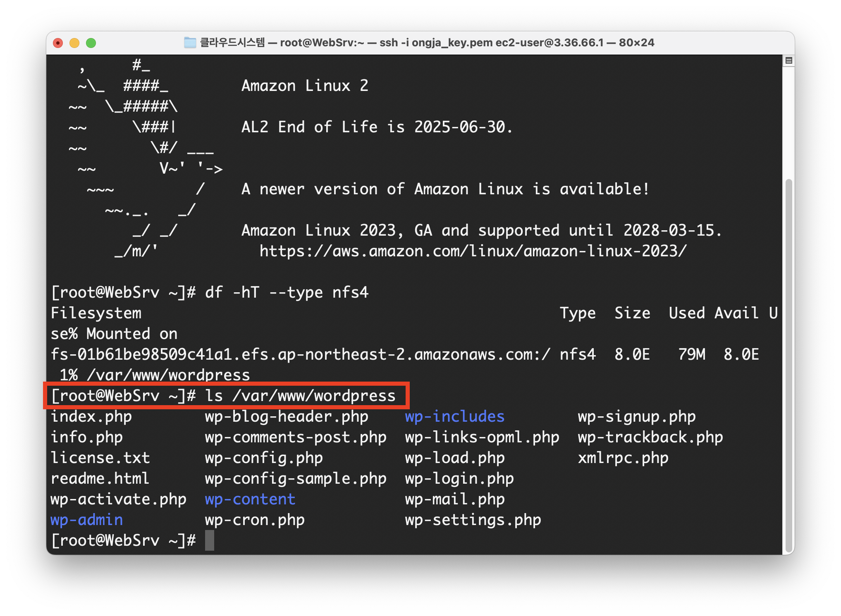Screen dimensions: 841x616
Task: Click the Amazon Linux 2 banner text
Action: [305, 86]
